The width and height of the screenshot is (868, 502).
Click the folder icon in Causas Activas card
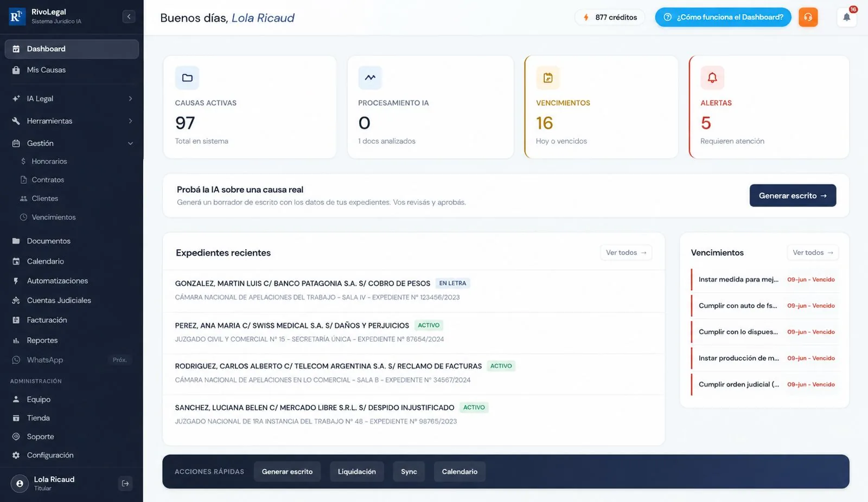point(187,78)
